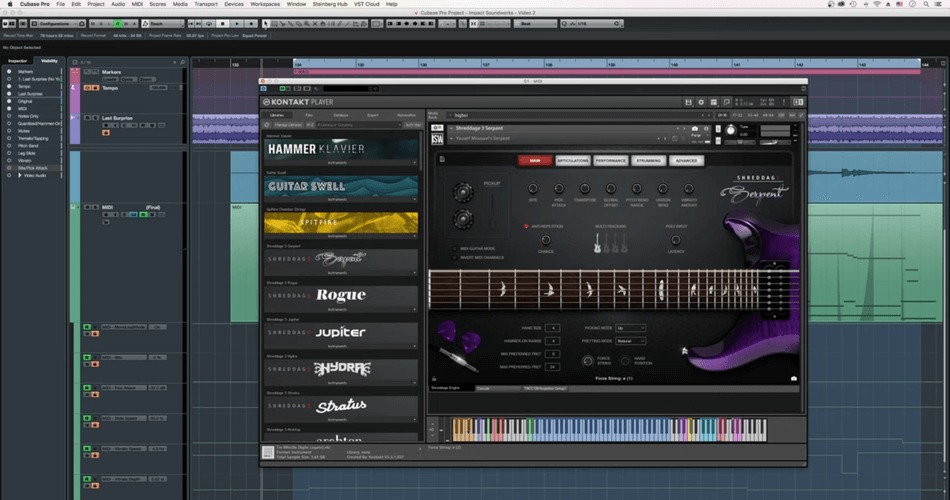The image size is (950, 500).
Task: Click the Kontakt save icon
Action: pyautogui.click(x=686, y=101)
